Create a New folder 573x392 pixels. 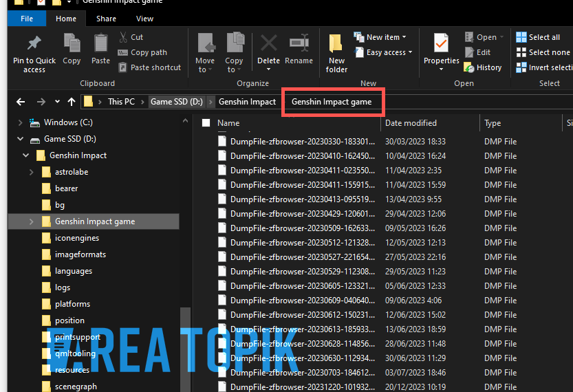(x=336, y=53)
